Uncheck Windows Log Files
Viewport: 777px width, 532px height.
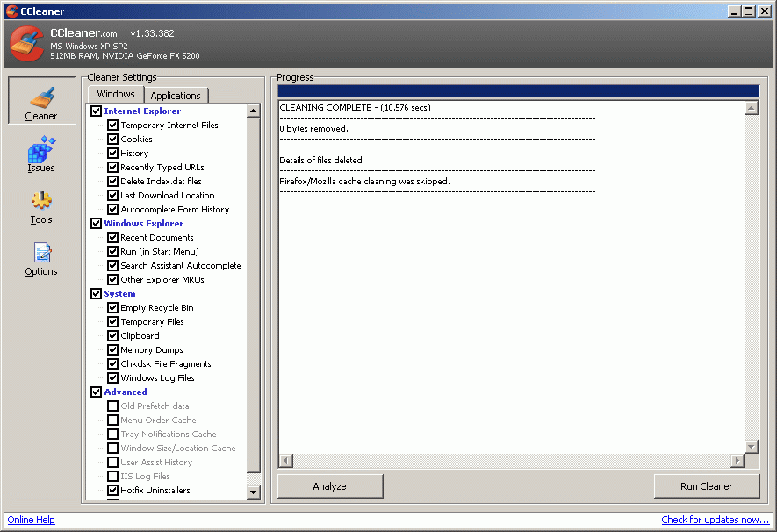point(113,378)
